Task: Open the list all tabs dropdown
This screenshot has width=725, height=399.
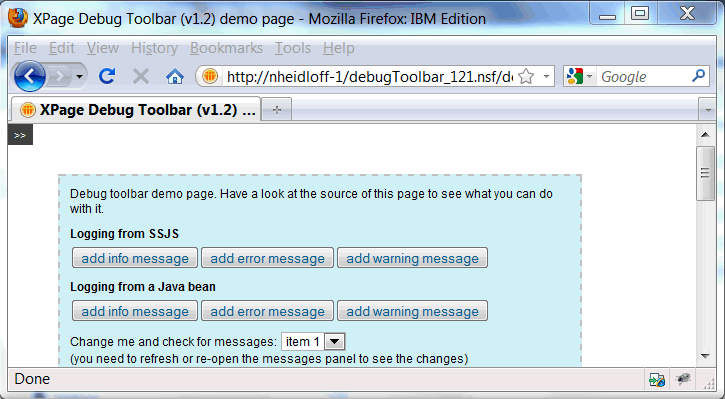Action: tap(707, 110)
